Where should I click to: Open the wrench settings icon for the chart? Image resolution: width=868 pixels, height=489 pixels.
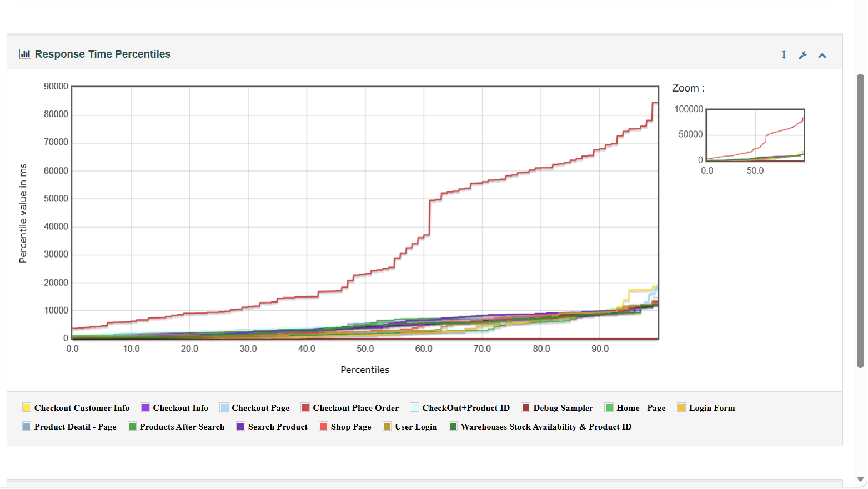802,55
